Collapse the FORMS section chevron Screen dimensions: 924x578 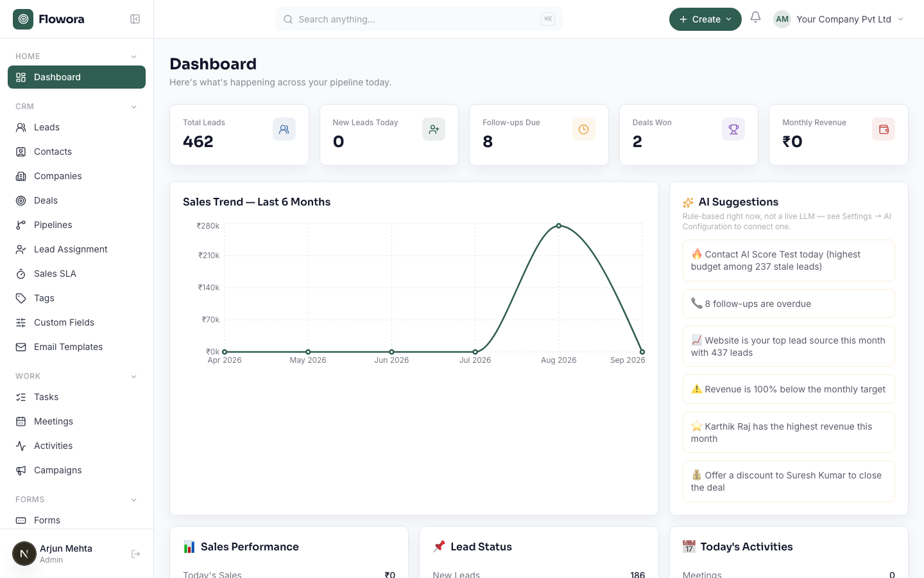tap(133, 500)
